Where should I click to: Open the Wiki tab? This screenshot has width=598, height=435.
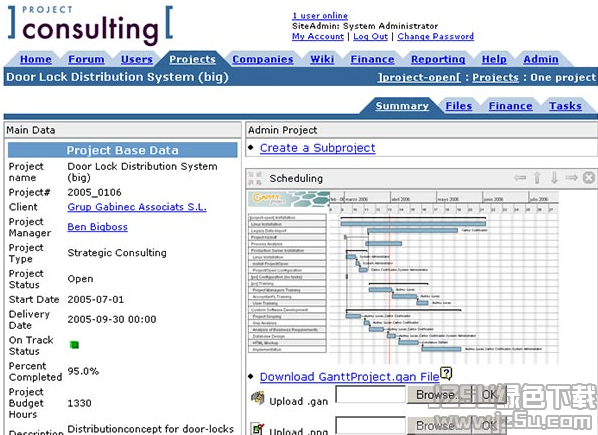point(322,59)
